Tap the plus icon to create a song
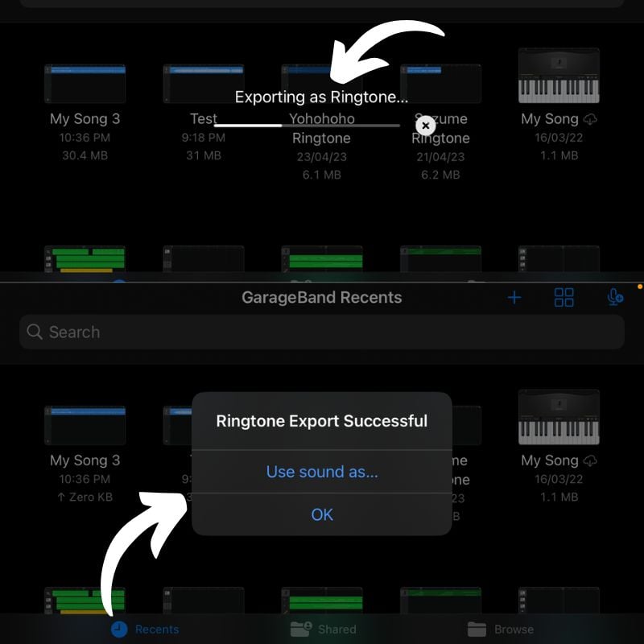 [514, 297]
